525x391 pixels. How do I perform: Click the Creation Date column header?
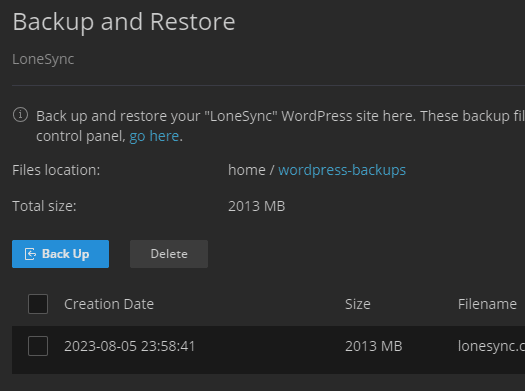click(x=109, y=304)
